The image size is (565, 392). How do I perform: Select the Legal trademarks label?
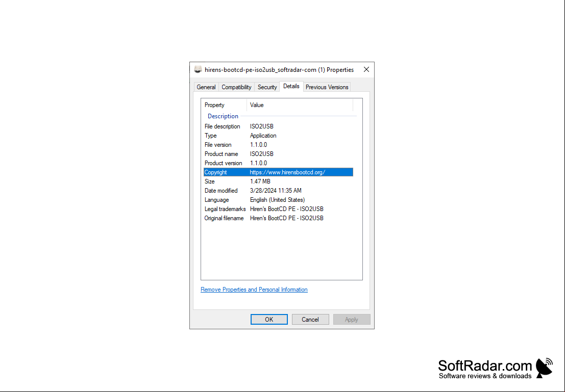point(225,209)
